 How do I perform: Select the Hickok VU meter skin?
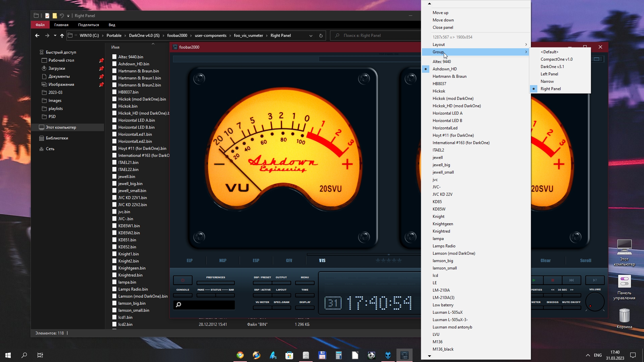point(439,91)
